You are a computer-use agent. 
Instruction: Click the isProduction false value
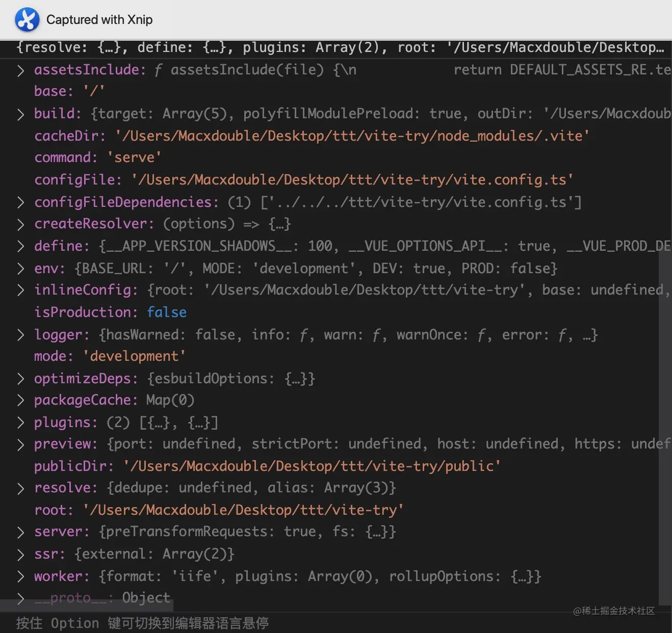pos(167,312)
